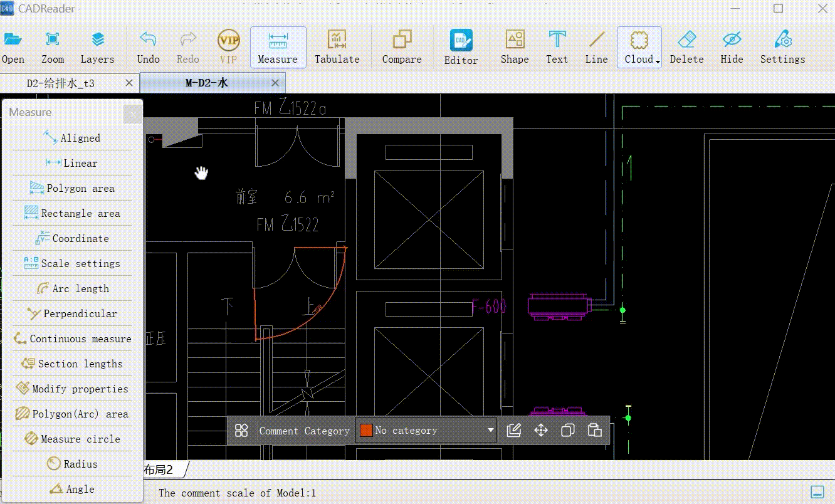Choose Measure circle option

click(72, 439)
